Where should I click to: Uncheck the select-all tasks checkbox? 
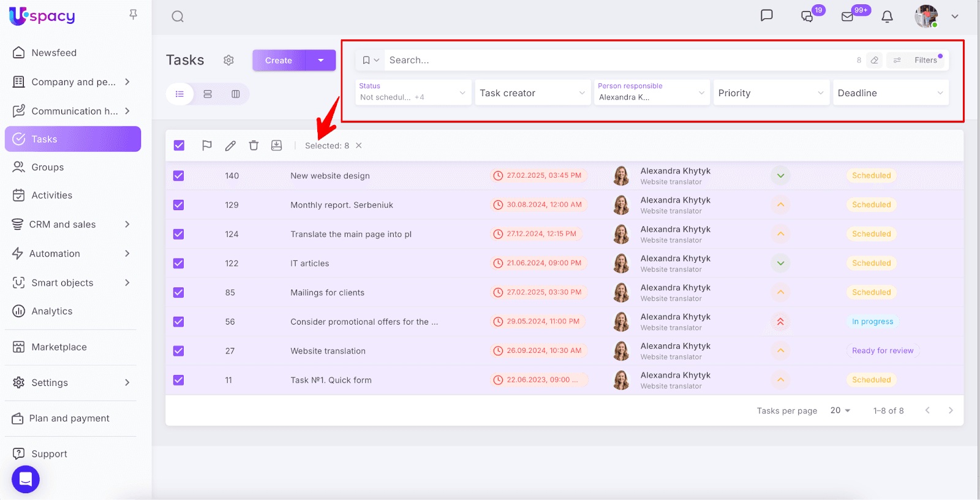pos(179,145)
